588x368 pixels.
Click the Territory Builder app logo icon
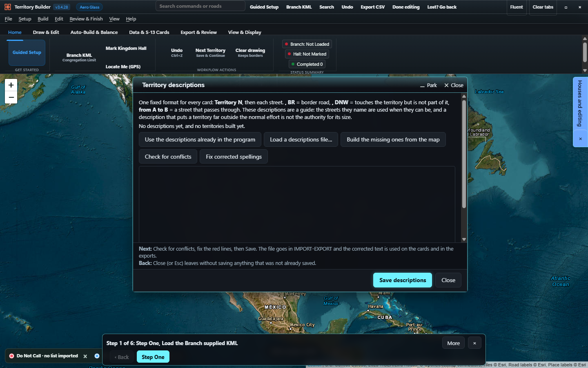click(8, 7)
